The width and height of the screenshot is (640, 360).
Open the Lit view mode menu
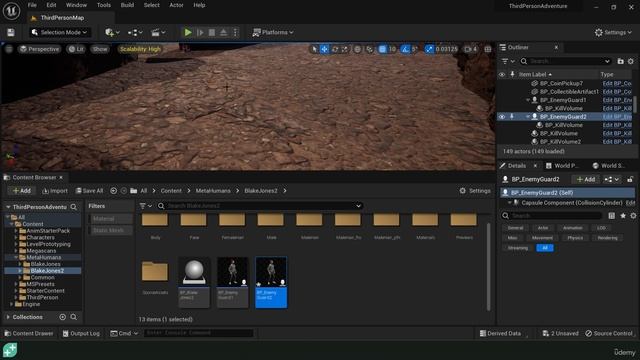pos(76,49)
